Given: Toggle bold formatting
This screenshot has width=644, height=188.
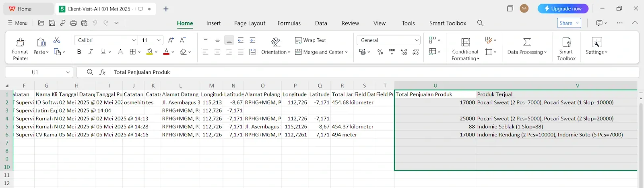Looking at the screenshot, I should pos(79,52).
